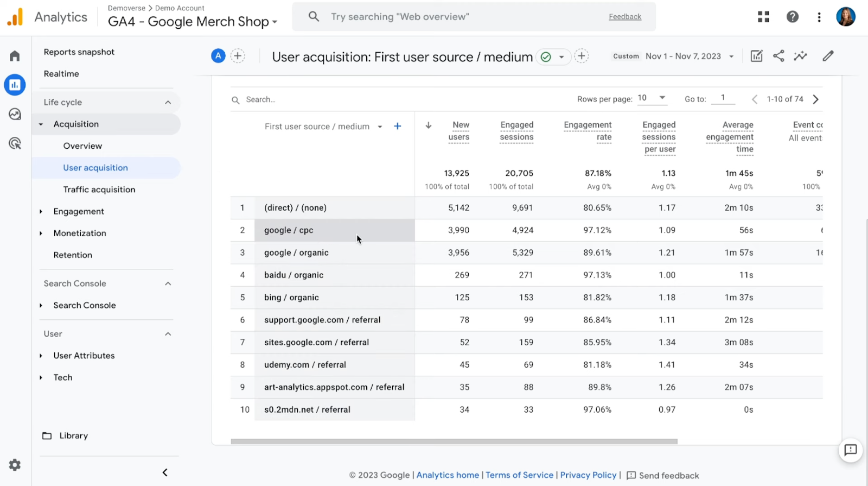Open Retention report

click(x=73, y=255)
